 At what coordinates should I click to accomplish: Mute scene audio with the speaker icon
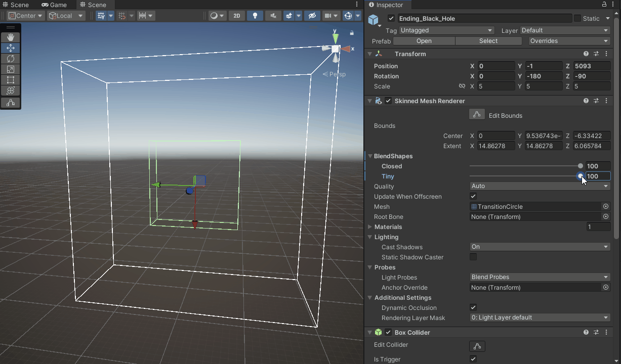(273, 16)
